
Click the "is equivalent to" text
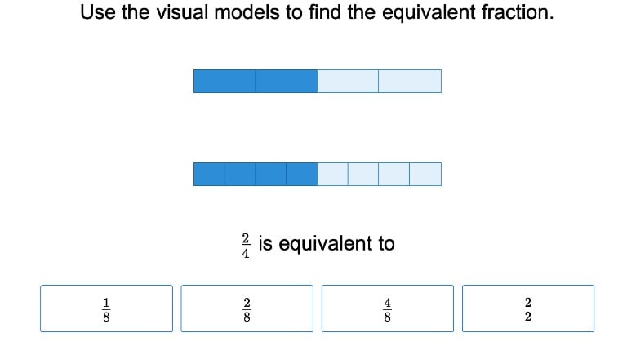[x=327, y=243]
